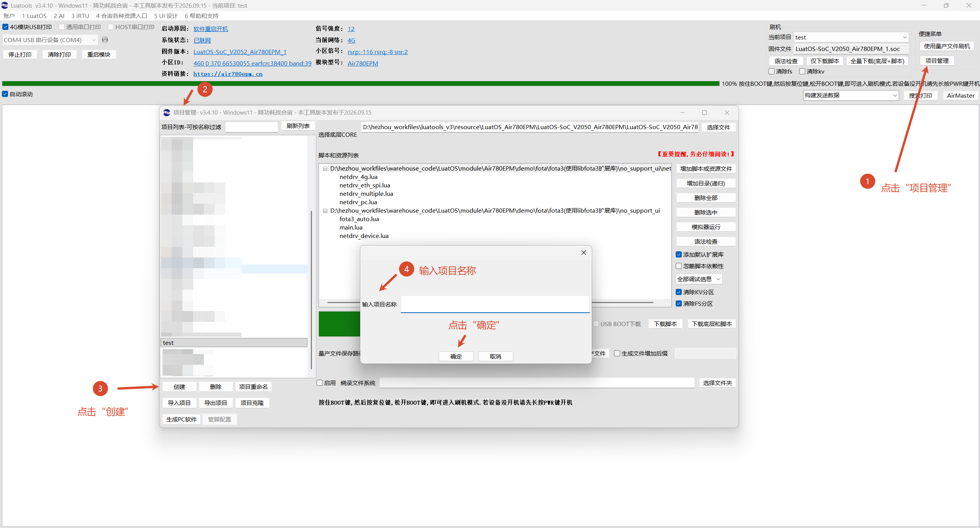Toggle 清除KV分区 checkbox
The height and width of the screenshot is (528, 980).
click(x=679, y=292)
